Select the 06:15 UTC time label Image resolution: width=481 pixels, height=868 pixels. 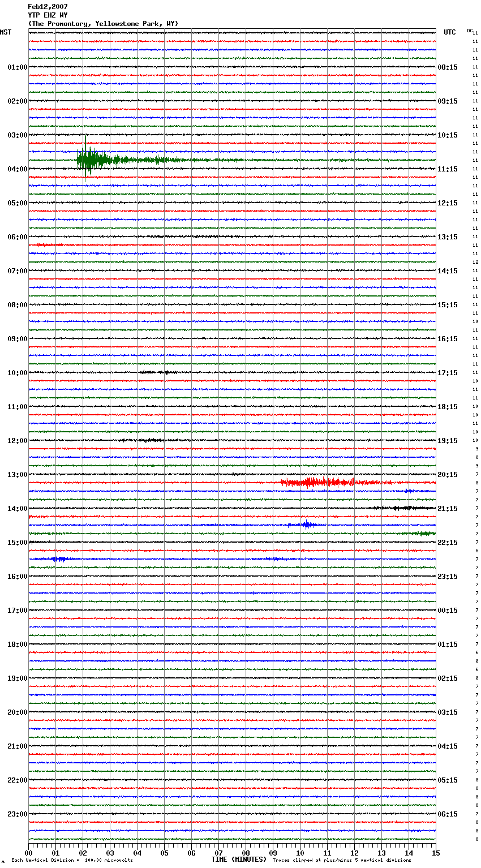point(448,814)
